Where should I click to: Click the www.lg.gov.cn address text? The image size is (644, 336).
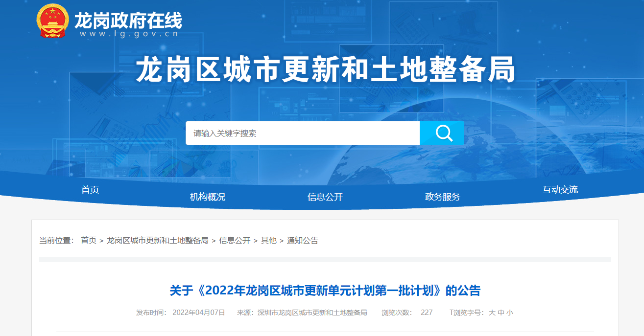click(x=128, y=34)
